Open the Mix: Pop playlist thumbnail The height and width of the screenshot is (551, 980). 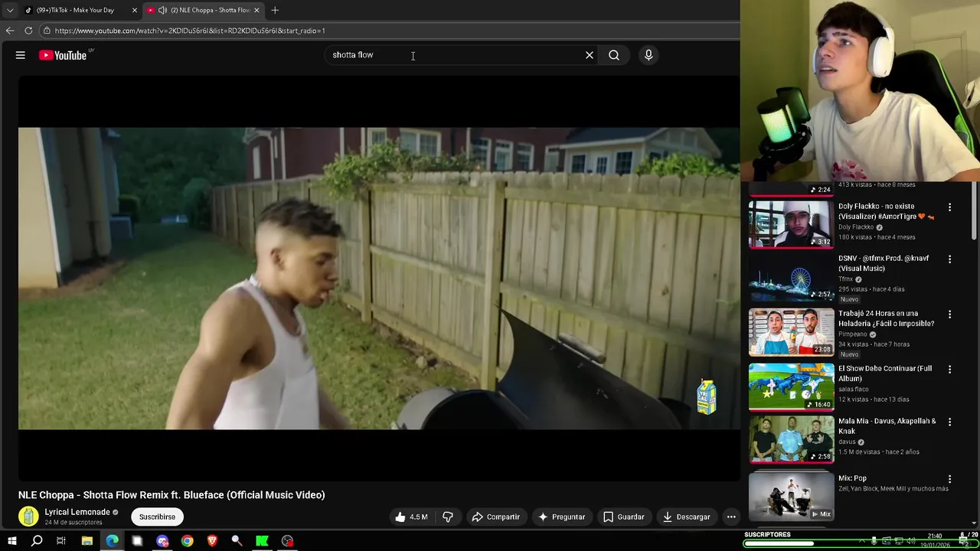[791, 496]
